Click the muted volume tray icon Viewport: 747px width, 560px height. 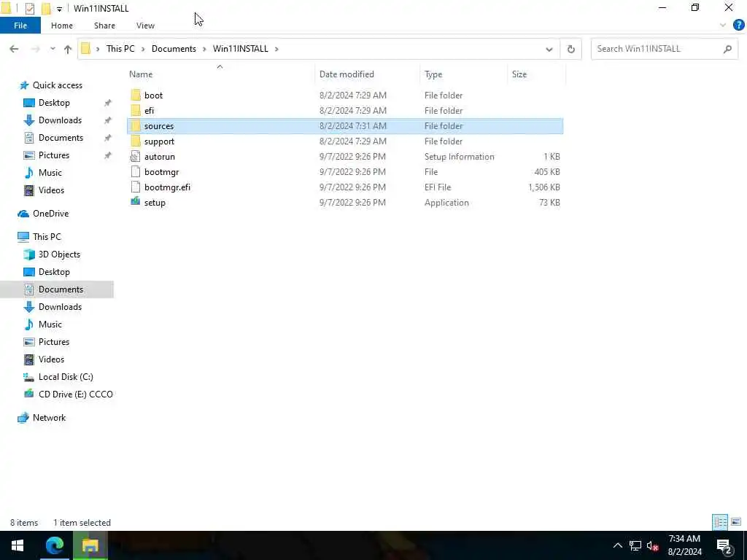click(x=652, y=545)
